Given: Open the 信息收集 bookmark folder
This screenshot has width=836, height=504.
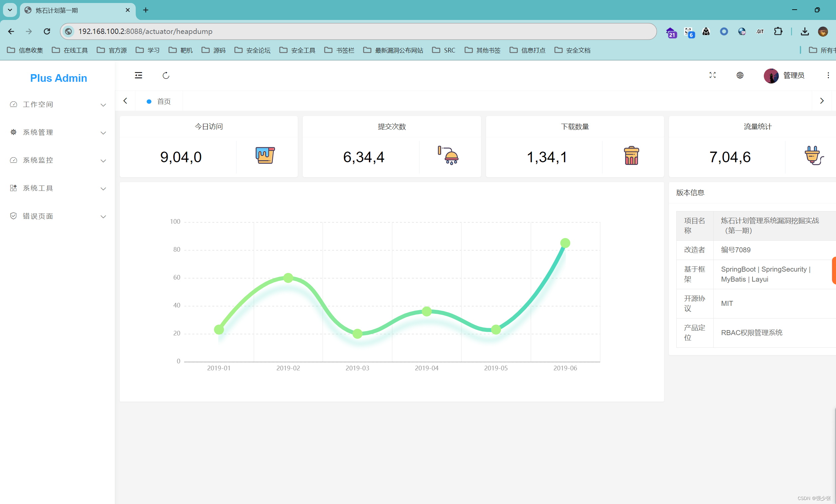Looking at the screenshot, I should (x=25, y=50).
